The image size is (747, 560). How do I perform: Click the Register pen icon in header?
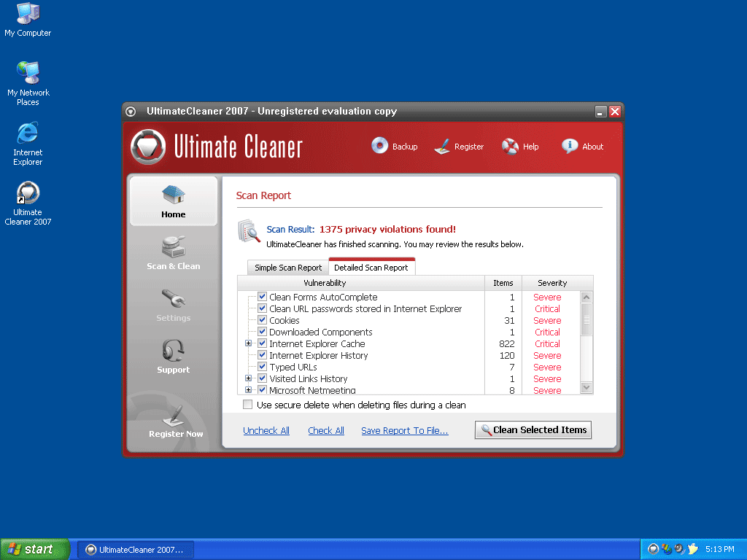click(x=442, y=147)
